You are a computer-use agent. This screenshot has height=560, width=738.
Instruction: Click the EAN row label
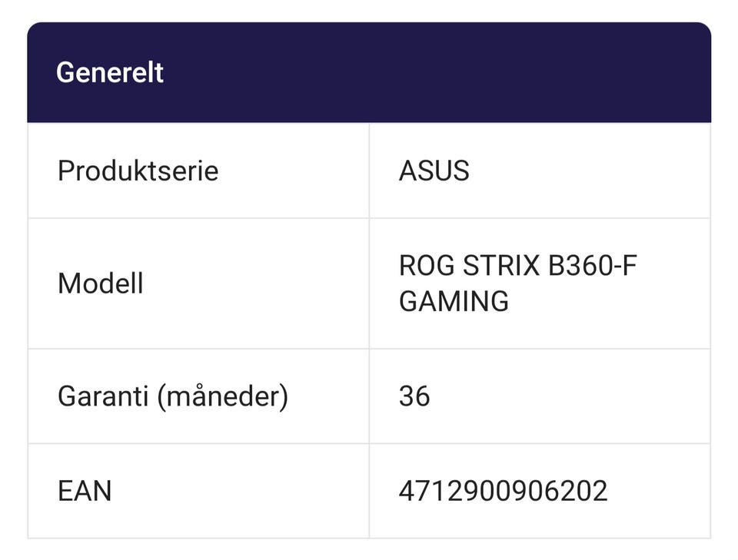[85, 490]
